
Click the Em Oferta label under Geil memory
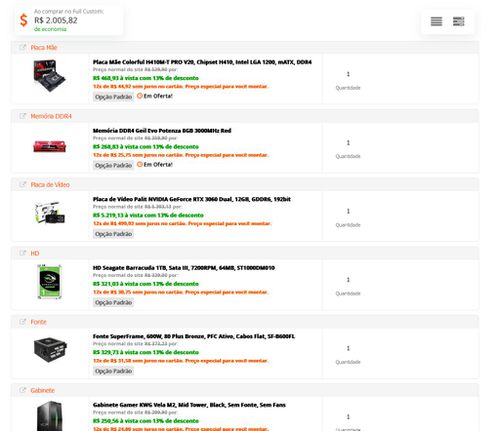[x=158, y=165]
